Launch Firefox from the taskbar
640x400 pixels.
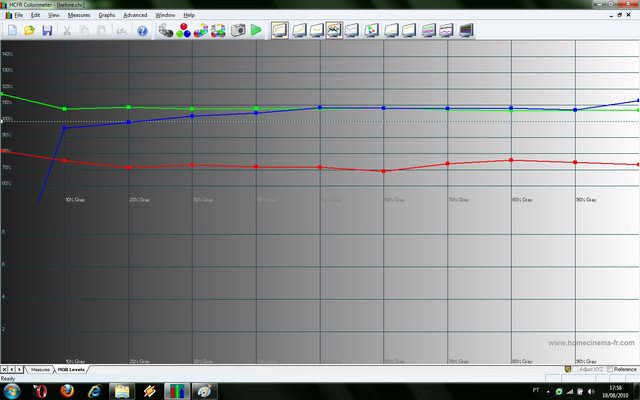click(67, 391)
